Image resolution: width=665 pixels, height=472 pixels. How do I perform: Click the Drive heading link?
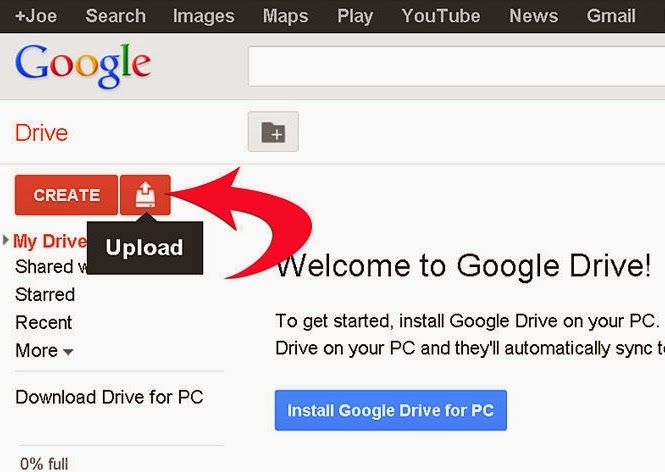pos(42,133)
